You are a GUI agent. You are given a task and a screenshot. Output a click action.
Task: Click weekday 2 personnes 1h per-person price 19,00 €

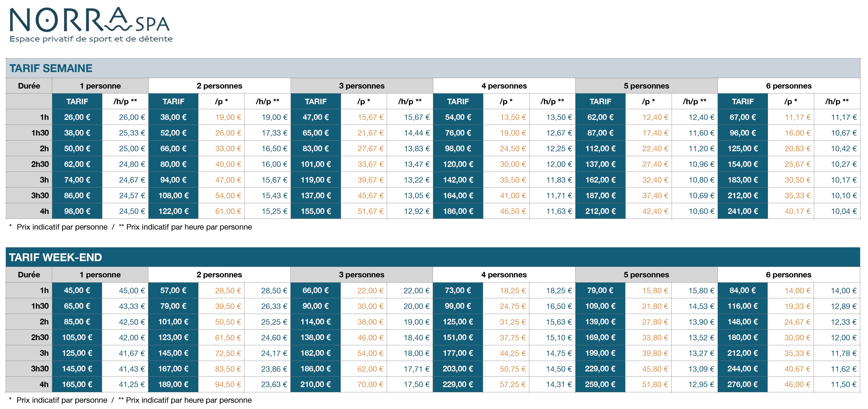click(x=228, y=117)
